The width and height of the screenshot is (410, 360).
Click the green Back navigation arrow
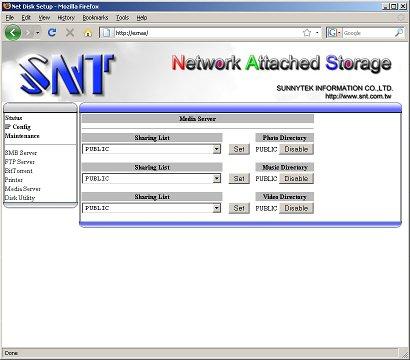tap(13, 33)
